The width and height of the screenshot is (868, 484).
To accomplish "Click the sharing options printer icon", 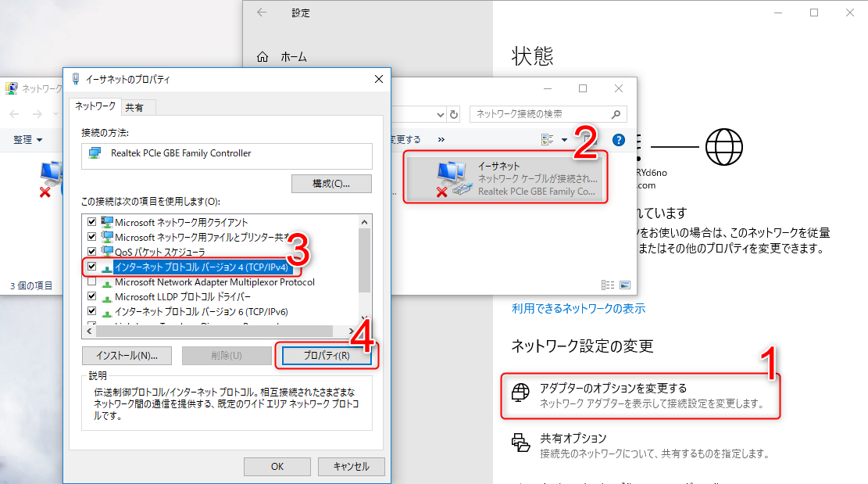I will (520, 443).
